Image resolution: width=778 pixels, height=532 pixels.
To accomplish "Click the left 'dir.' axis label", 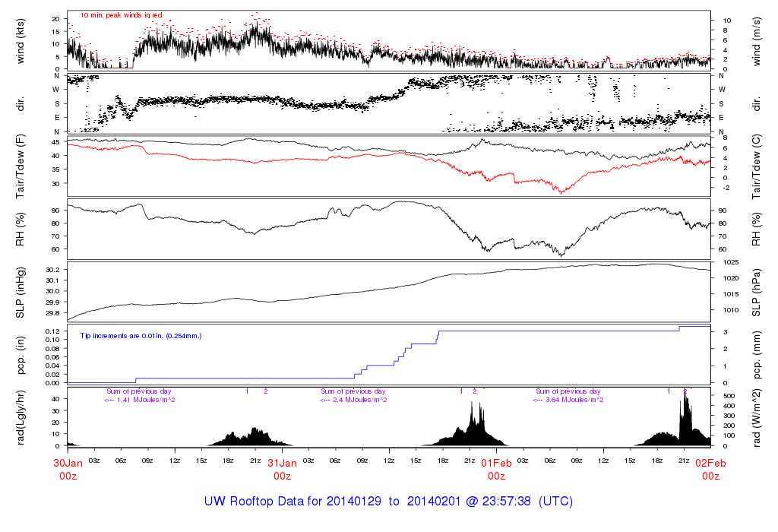I will tap(21, 105).
